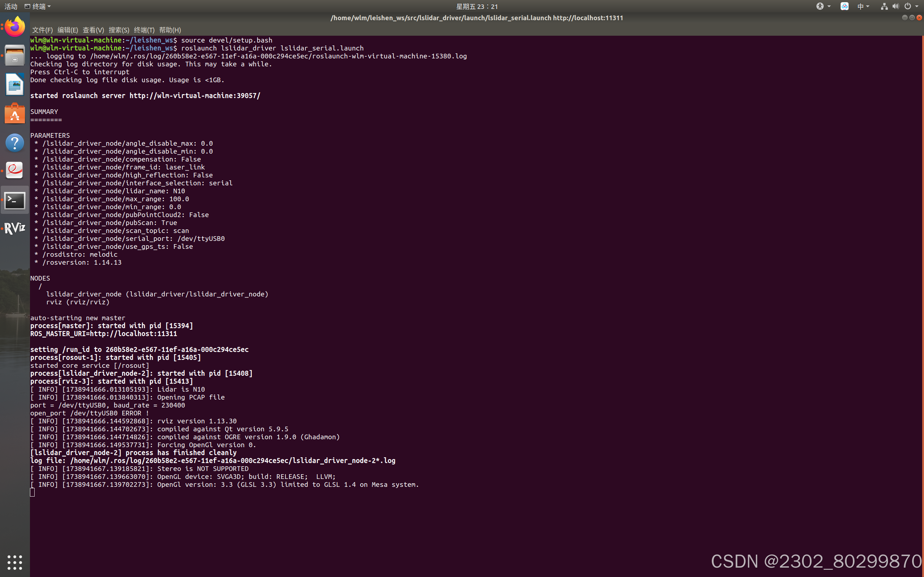The height and width of the screenshot is (577, 924).
Task: Click the 活动 Activities button
Action: tap(11, 6)
